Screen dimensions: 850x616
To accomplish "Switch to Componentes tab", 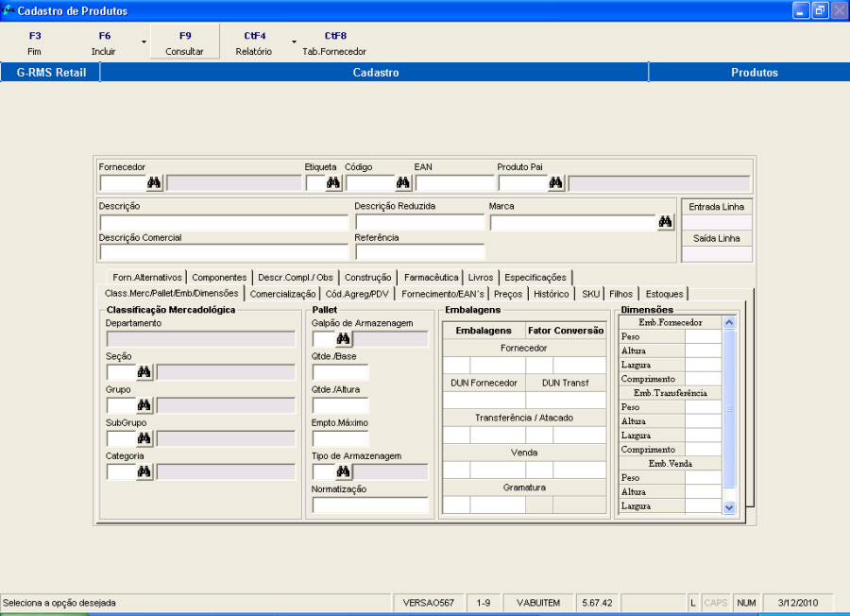I will click(x=219, y=278).
